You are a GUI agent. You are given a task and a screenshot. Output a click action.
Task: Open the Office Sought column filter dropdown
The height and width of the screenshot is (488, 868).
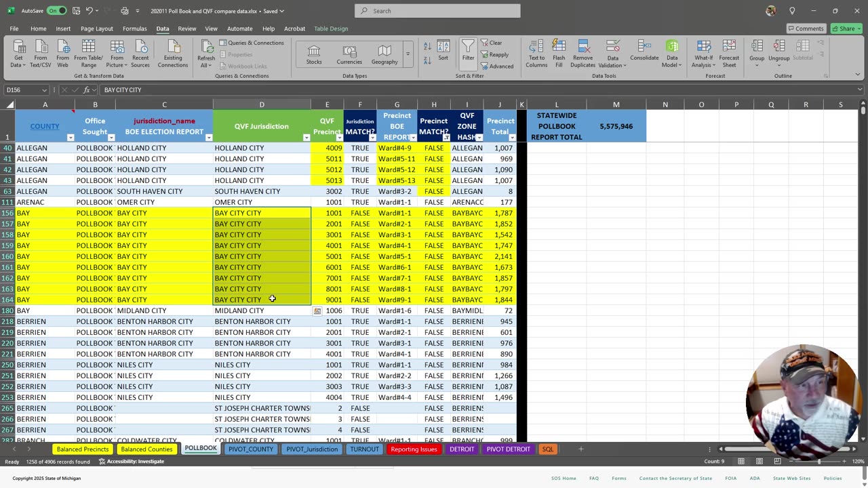(111, 138)
